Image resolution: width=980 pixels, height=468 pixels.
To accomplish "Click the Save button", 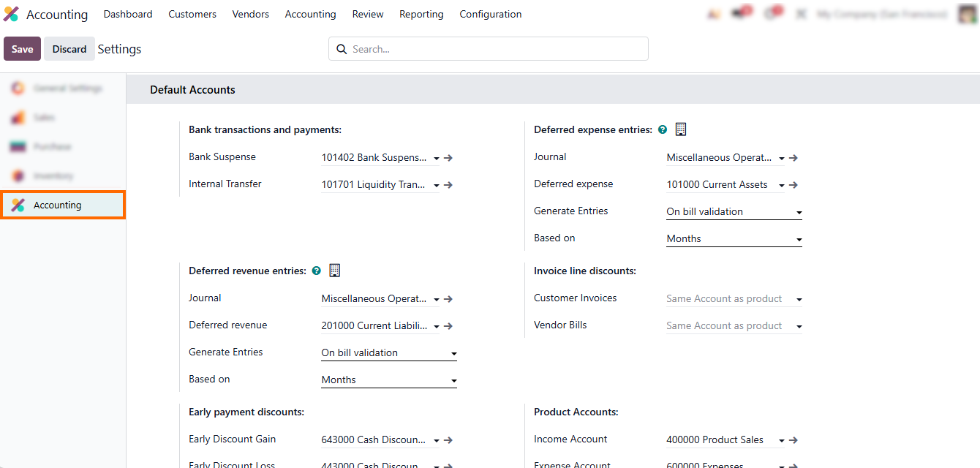I will click(22, 49).
